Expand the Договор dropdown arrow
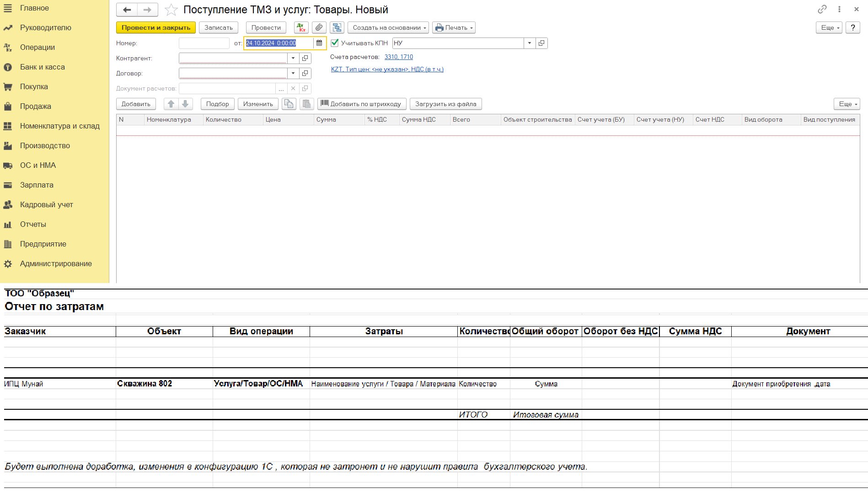The image size is (868, 493). [293, 73]
